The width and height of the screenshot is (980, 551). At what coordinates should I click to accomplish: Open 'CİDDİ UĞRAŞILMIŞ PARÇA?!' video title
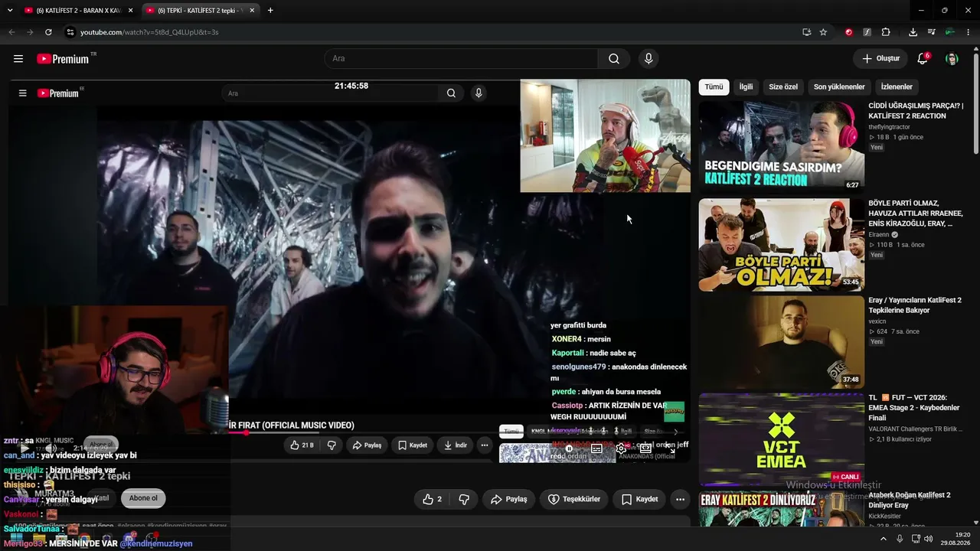pos(916,111)
